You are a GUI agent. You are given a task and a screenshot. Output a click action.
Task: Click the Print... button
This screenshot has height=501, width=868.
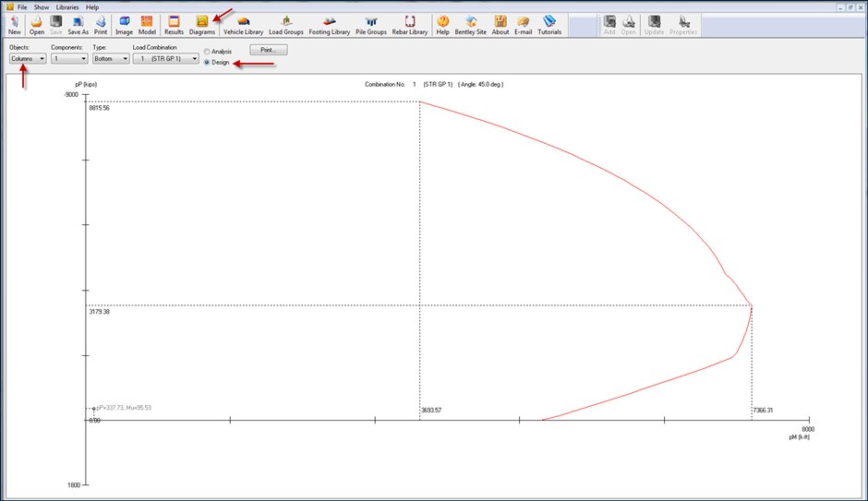tap(269, 49)
